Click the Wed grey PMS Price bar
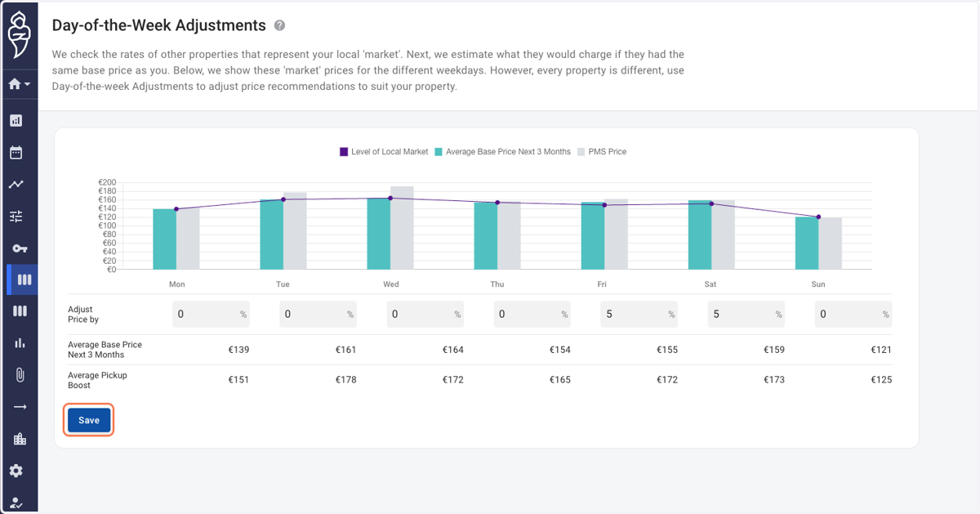The width and height of the screenshot is (980, 514). (x=402, y=228)
